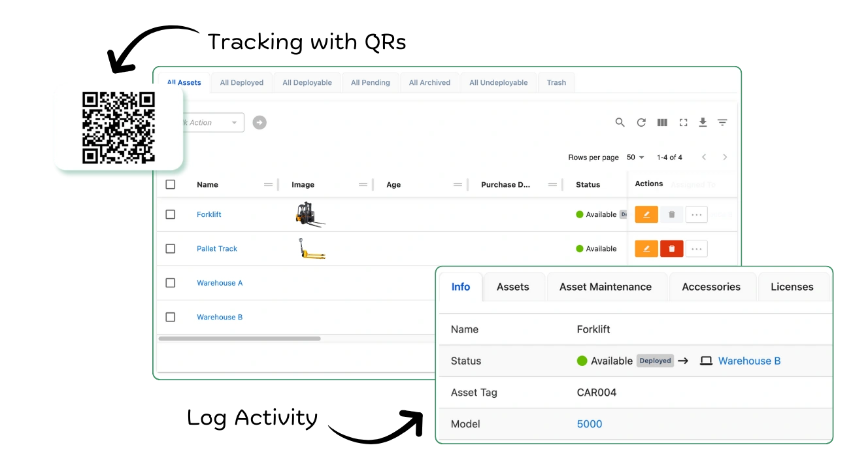Viewport: 868px width, 475px height.
Task: Check the Warehouse A row checkbox
Action: click(x=171, y=283)
